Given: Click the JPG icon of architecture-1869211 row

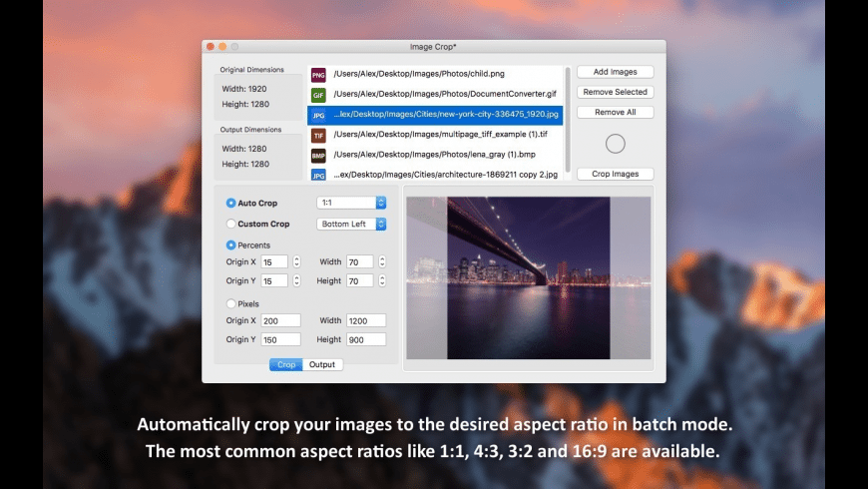Looking at the screenshot, I should pos(318,175).
